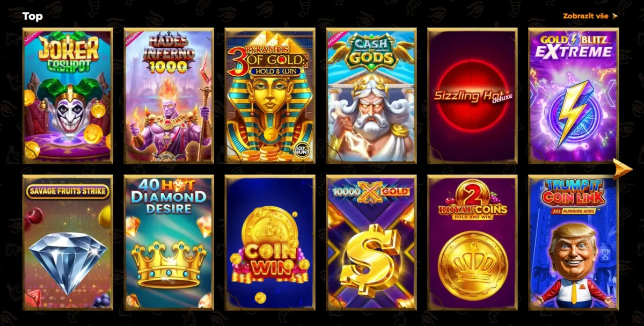
Task: Open 40 Hot Diamond Desire
Action: tap(169, 242)
